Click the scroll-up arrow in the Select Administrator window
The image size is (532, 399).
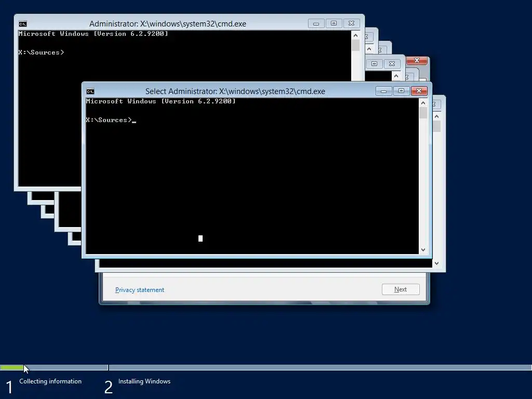click(423, 103)
